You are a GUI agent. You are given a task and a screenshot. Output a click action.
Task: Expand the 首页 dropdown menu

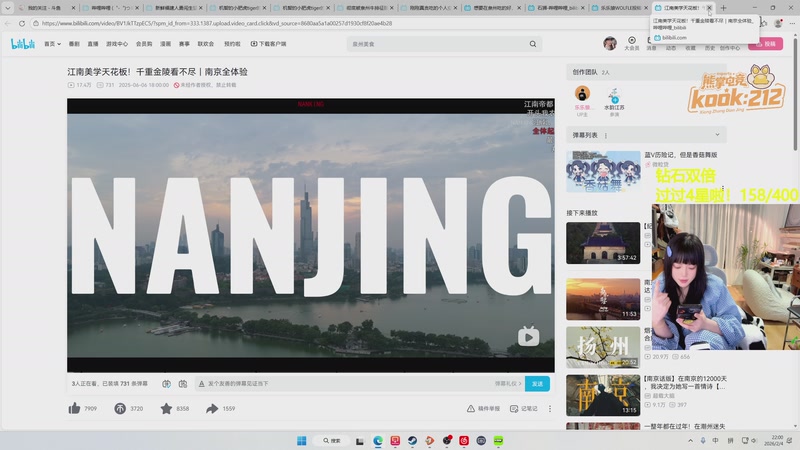tap(52, 44)
